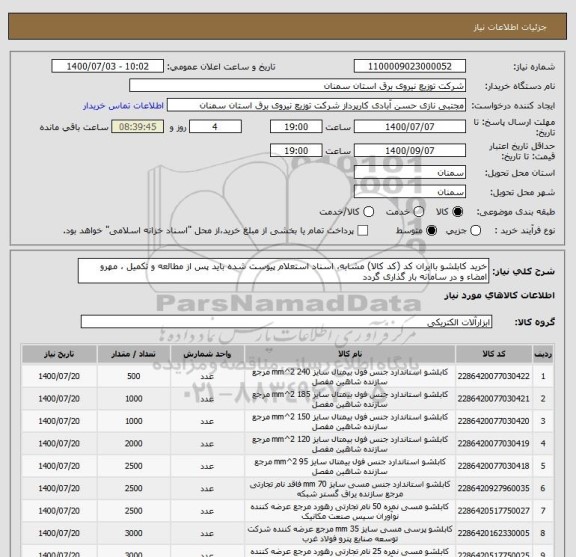The image size is (576, 557).
Task: Click the delivery province field سمنان
Action: [410, 173]
